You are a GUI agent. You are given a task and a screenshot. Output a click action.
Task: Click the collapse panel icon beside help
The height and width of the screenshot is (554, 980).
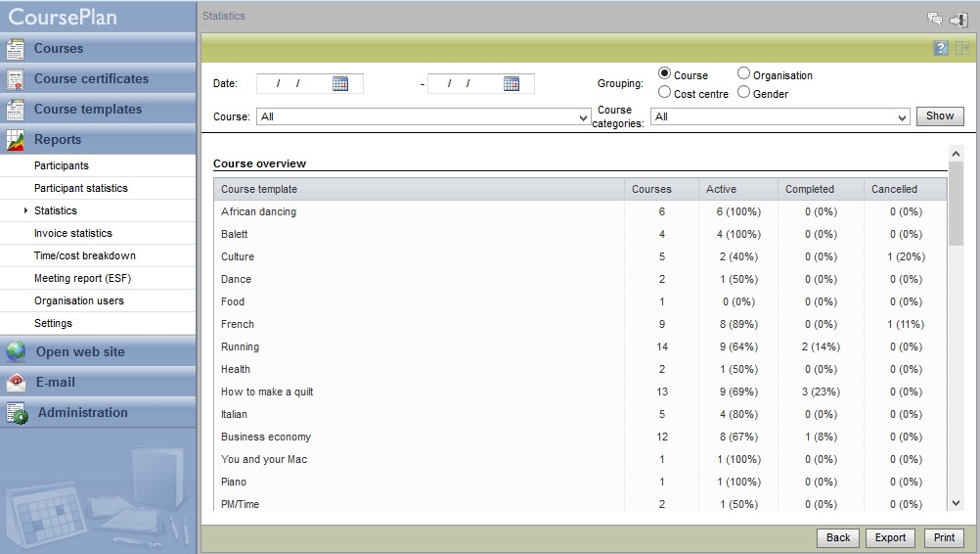click(x=961, y=48)
